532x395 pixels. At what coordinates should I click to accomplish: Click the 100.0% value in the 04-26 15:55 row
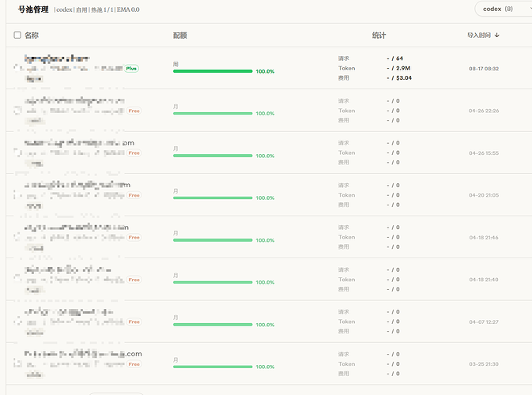[x=265, y=156]
